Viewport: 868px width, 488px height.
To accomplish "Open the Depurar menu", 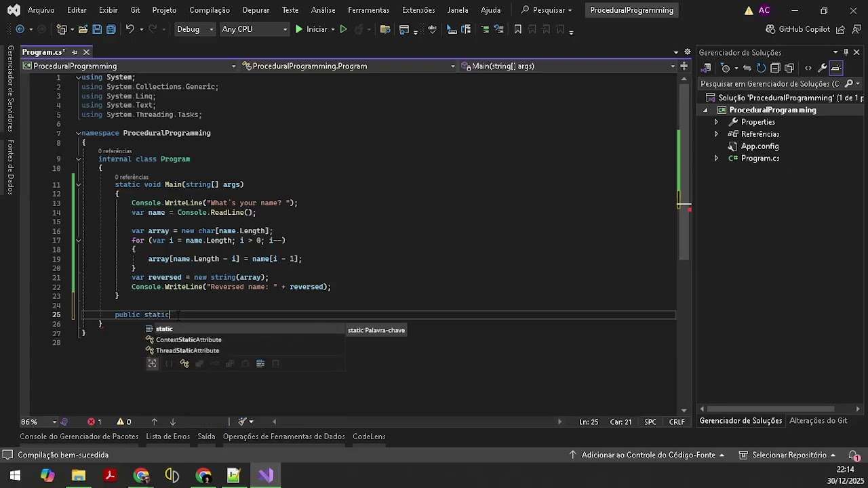I will [256, 10].
